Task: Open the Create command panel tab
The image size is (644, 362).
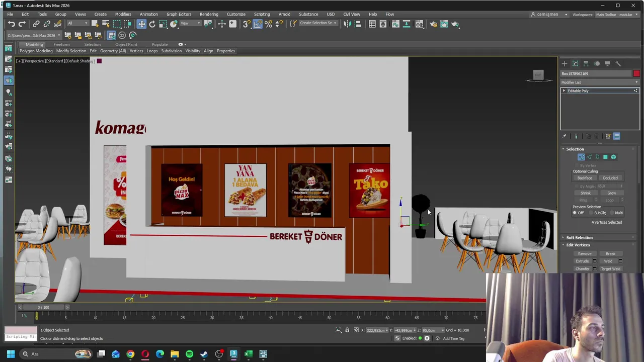Action: (x=565, y=63)
